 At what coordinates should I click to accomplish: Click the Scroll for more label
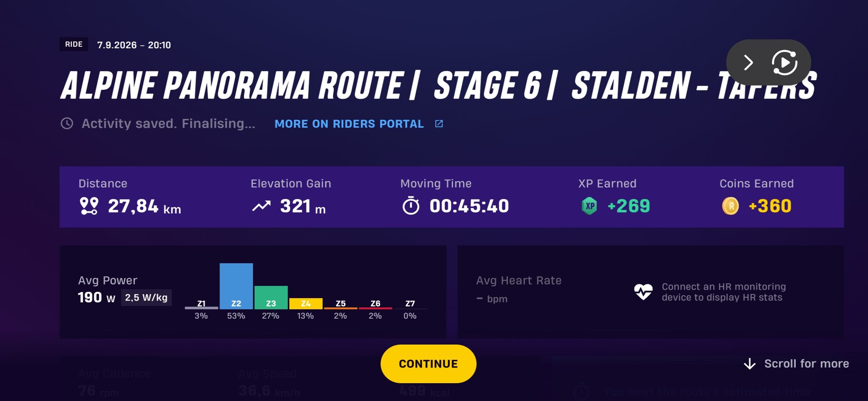coord(807,364)
